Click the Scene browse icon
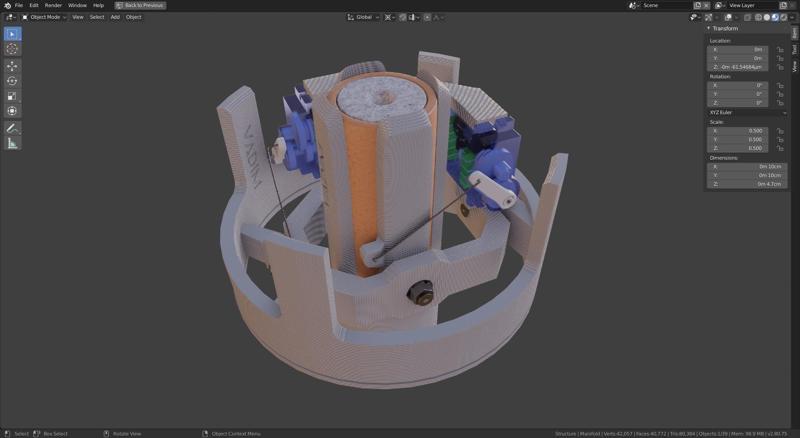The image size is (800, 438). (x=634, y=5)
